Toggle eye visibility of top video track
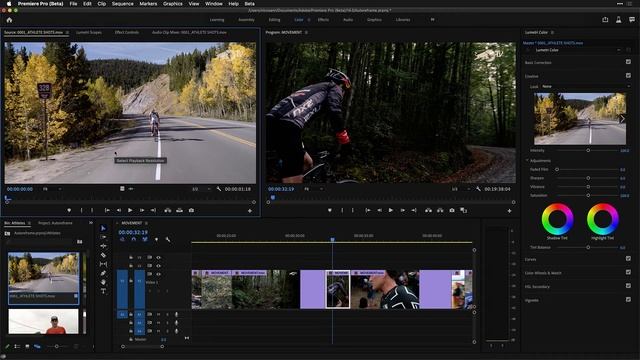The height and width of the screenshot is (360, 640). (158, 258)
